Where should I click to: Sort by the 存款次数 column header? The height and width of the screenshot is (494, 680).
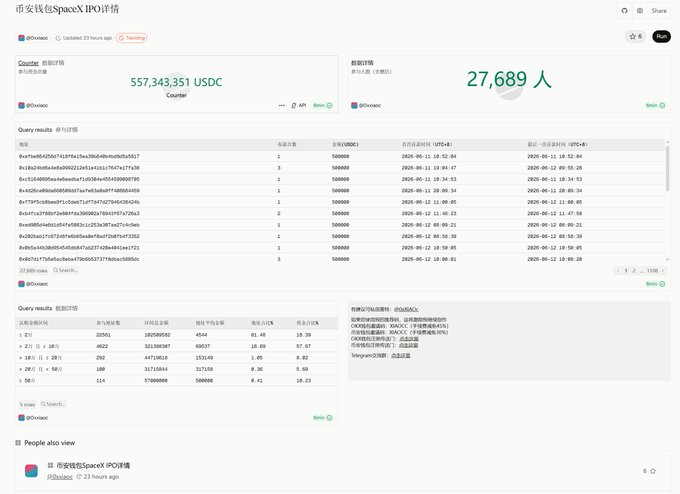tap(287, 144)
